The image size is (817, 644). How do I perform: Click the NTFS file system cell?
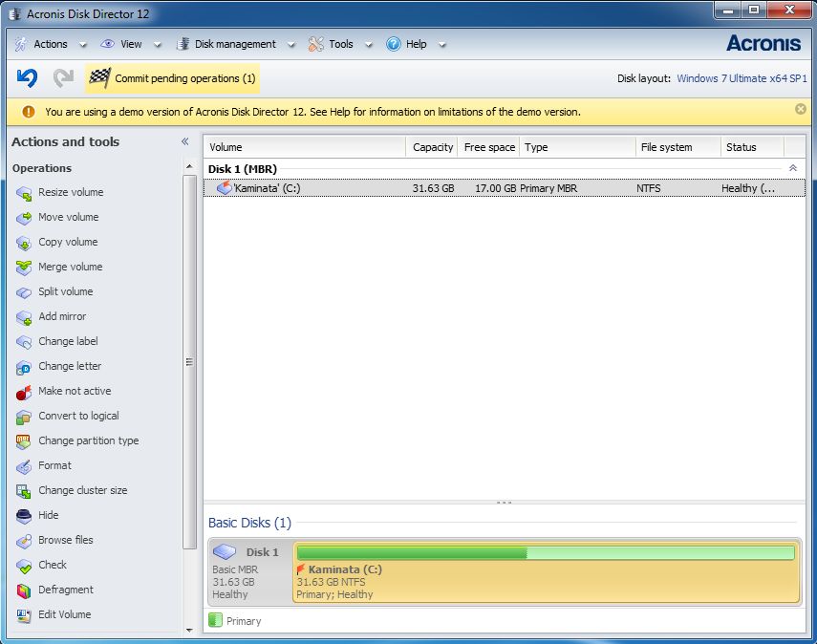[648, 188]
